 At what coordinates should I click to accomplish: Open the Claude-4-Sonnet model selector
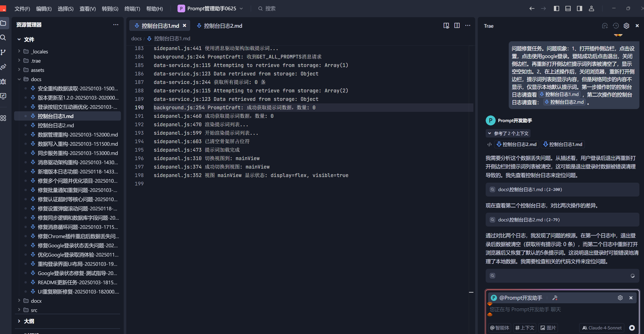pyautogui.click(x=602, y=328)
